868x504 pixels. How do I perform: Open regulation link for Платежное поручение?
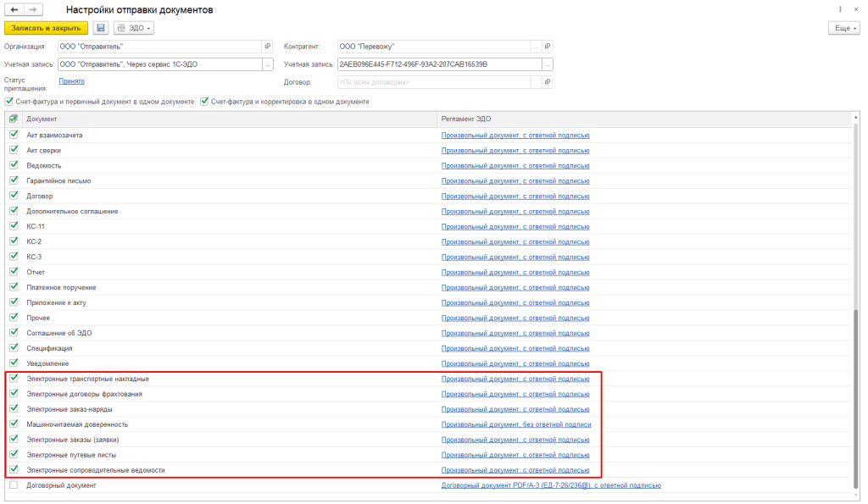515,287
